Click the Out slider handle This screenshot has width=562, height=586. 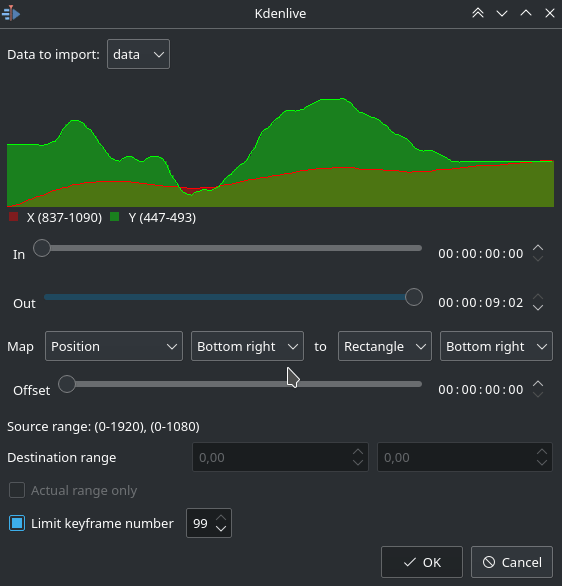414,297
